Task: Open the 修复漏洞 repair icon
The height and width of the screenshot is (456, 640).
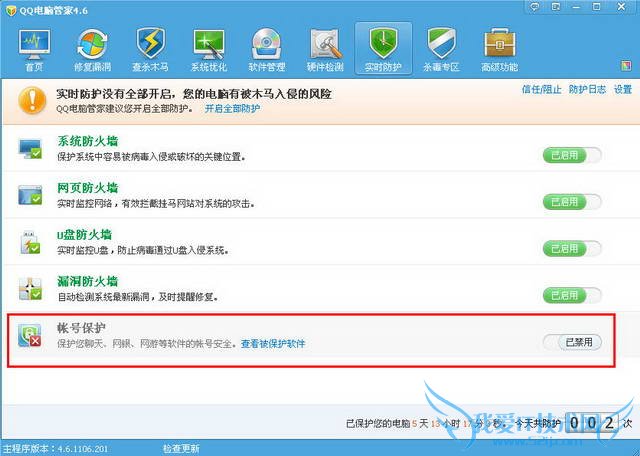Action: click(x=92, y=49)
